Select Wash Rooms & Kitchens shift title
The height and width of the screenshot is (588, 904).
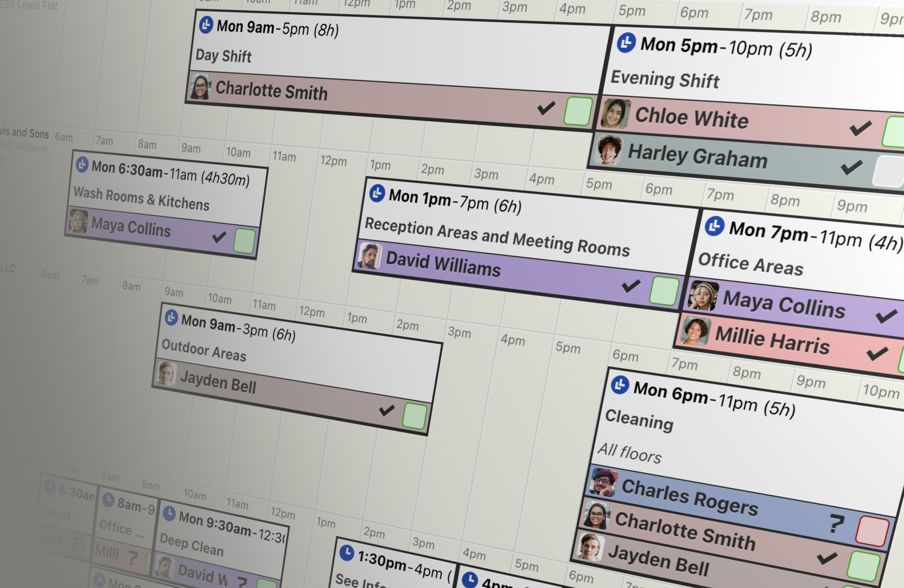tap(141, 198)
